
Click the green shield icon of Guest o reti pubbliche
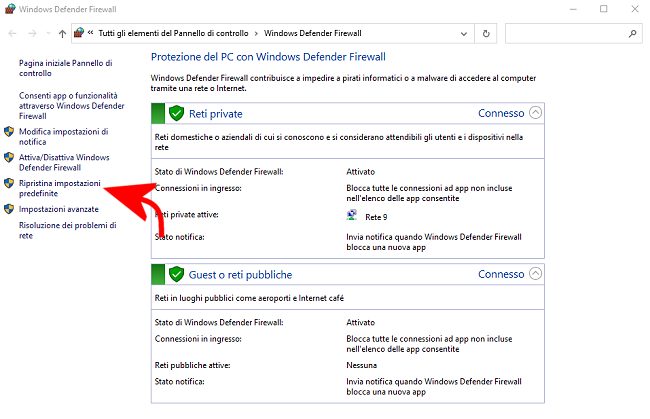[x=176, y=274]
